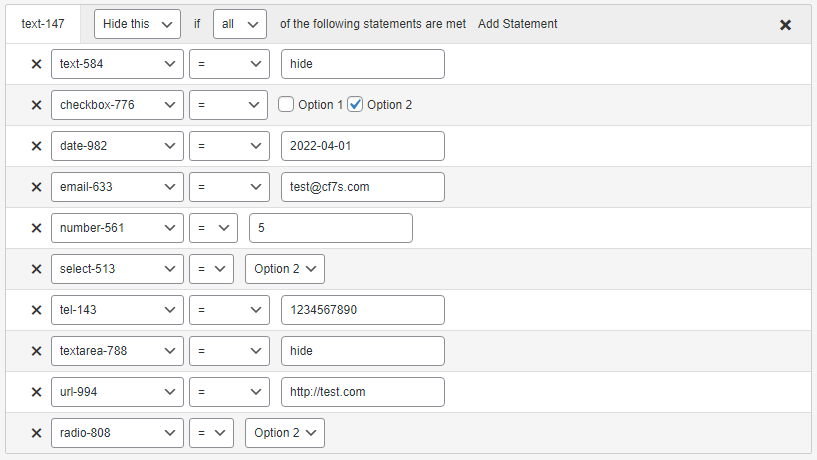The width and height of the screenshot is (817, 460).
Task: Delete the email-633 condition row
Action: coord(36,187)
